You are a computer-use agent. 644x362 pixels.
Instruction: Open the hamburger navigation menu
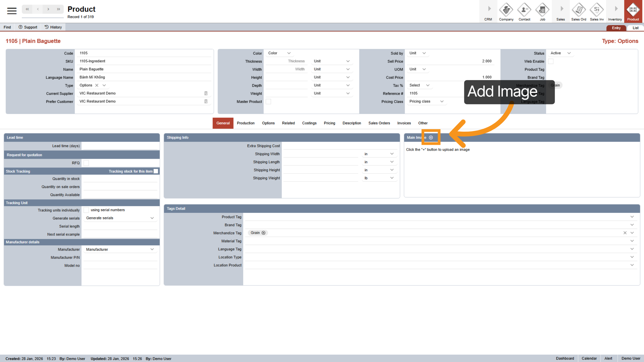11,11
